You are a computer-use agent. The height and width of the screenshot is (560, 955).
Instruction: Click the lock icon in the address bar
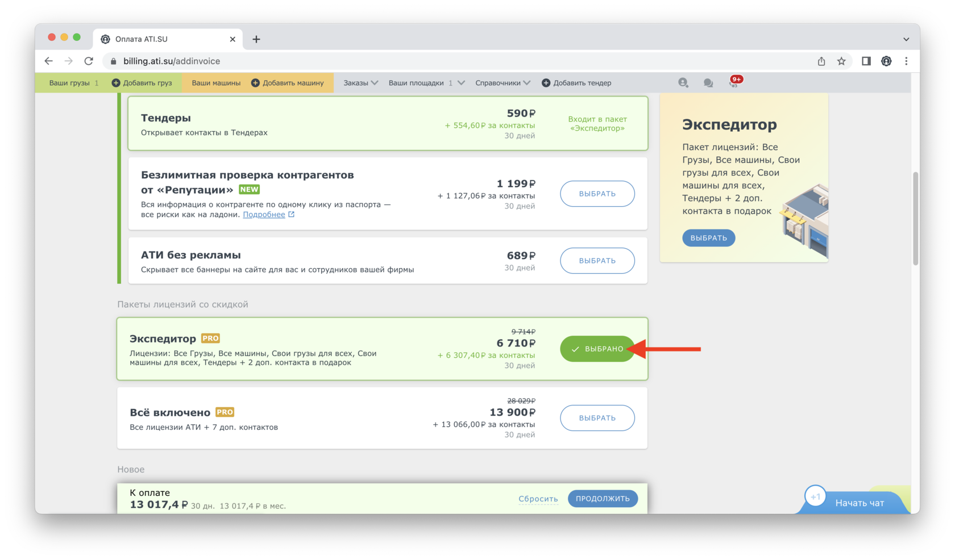point(114,61)
